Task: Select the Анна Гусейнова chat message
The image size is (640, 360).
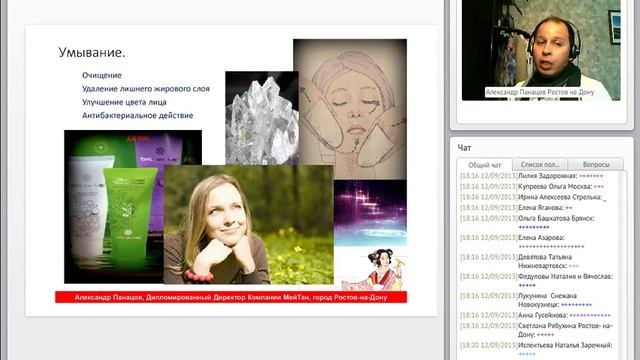Action: click(535, 315)
